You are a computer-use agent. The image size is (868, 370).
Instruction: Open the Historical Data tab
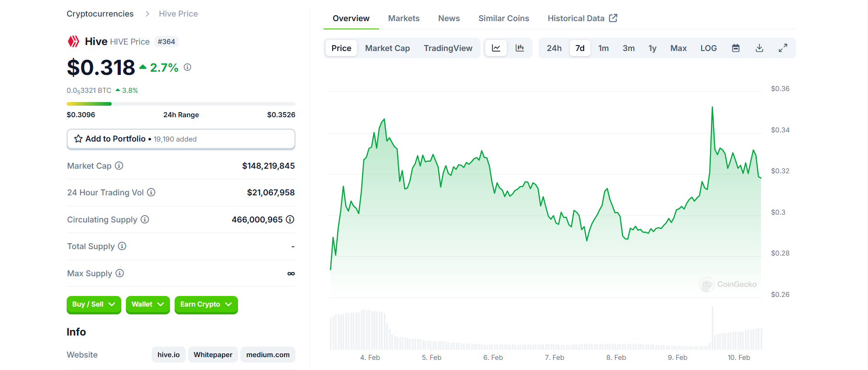click(582, 18)
